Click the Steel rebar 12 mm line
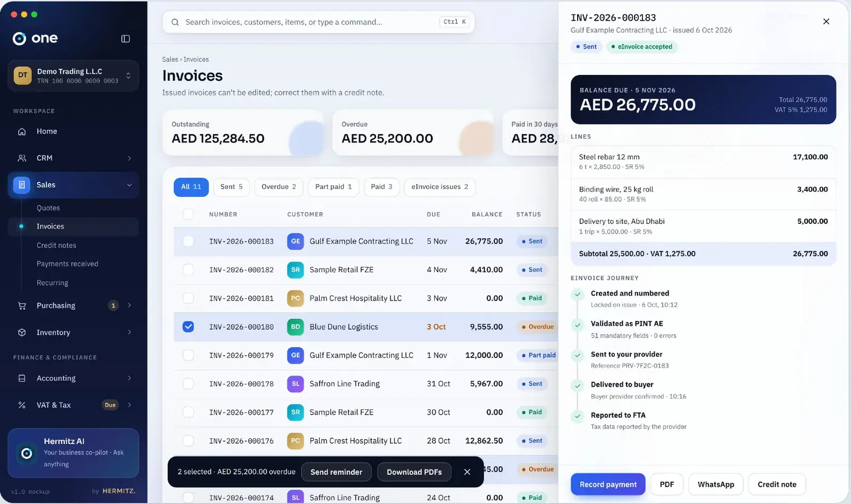 (703, 162)
